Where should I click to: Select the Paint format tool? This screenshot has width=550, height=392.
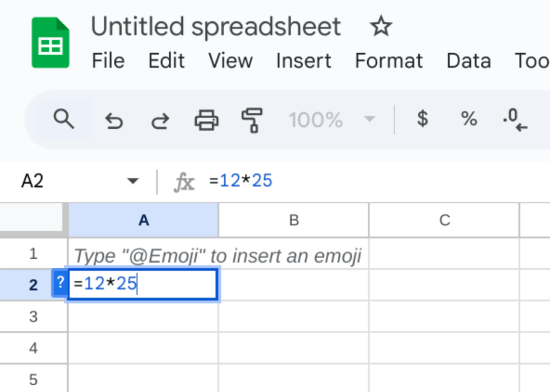point(251,119)
